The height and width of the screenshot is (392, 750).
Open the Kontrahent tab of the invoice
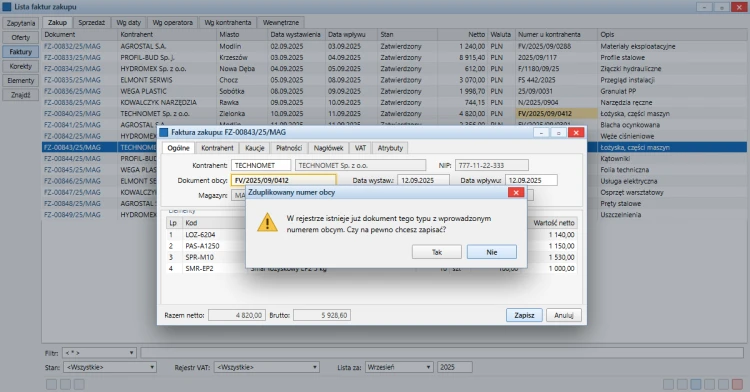point(217,148)
